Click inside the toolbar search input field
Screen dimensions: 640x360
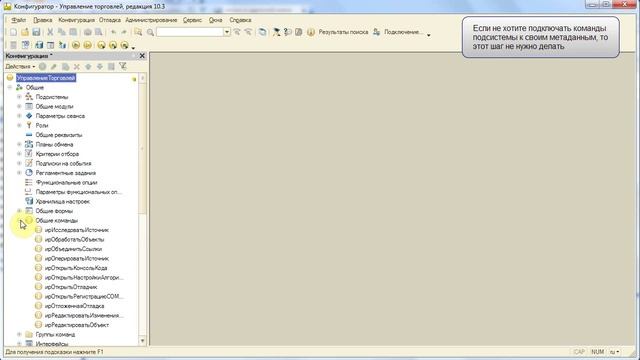[x=190, y=32]
